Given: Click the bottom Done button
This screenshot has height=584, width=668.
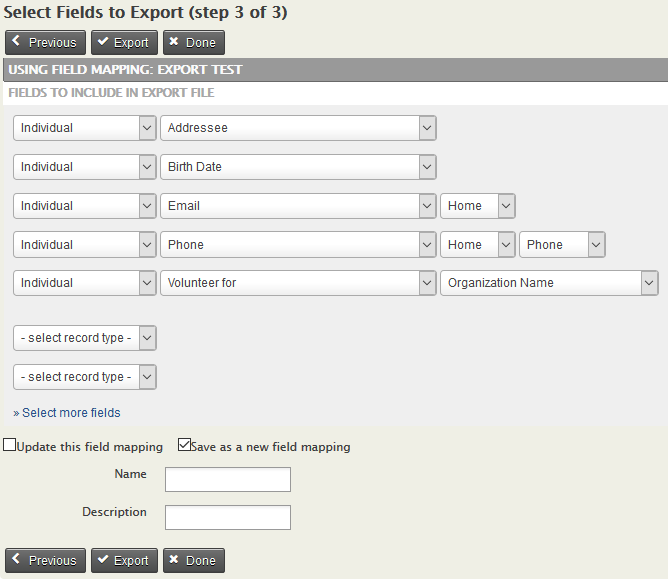Looking at the screenshot, I should [194, 561].
